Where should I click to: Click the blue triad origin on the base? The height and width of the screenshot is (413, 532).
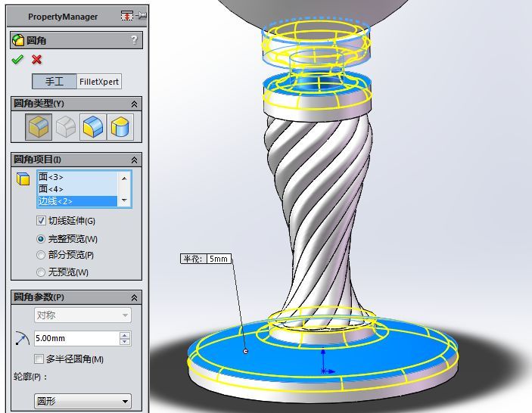[323, 371]
